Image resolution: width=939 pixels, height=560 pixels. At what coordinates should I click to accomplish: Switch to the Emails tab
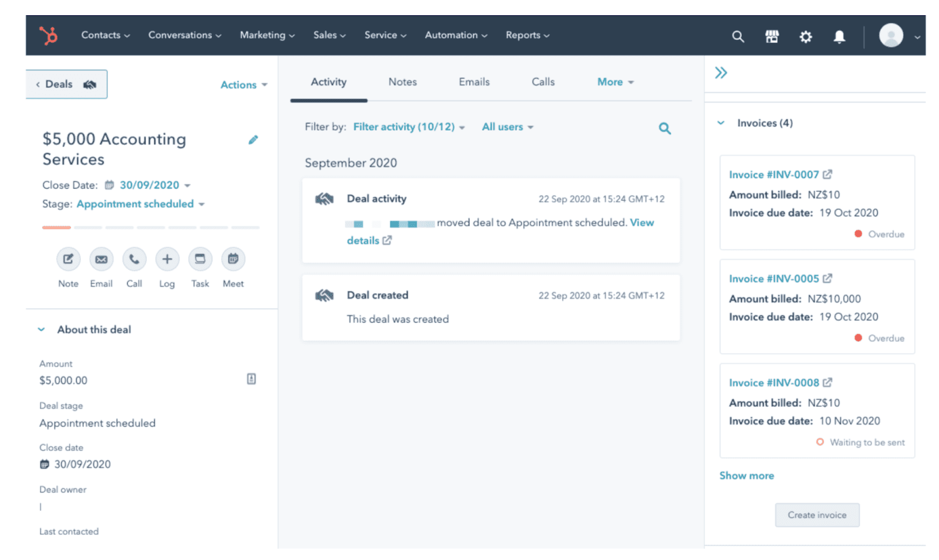tap(474, 82)
